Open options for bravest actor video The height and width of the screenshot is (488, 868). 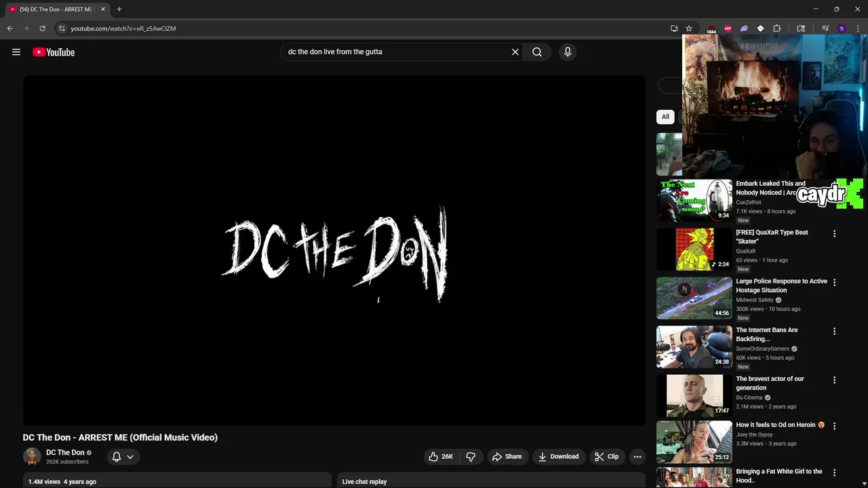pyautogui.click(x=834, y=380)
